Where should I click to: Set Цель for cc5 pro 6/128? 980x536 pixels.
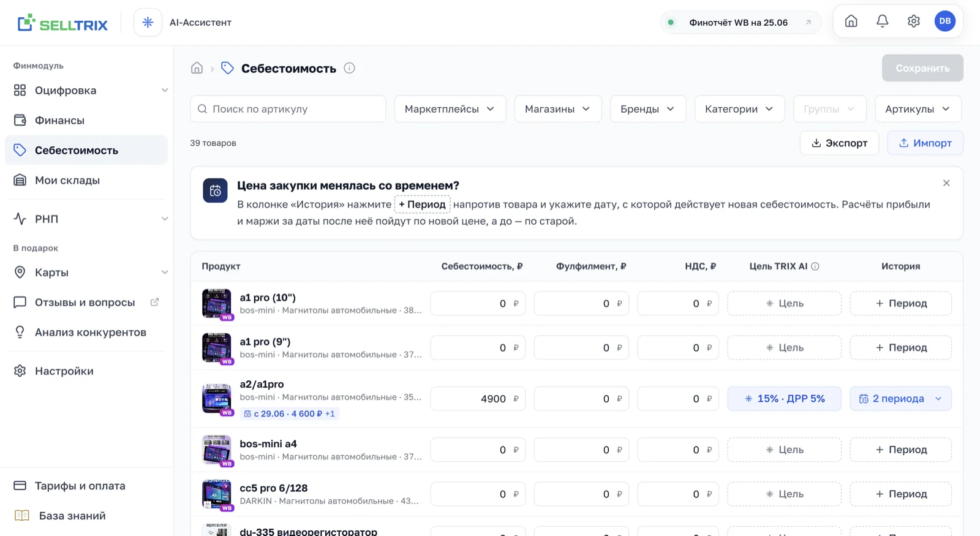[784, 494]
